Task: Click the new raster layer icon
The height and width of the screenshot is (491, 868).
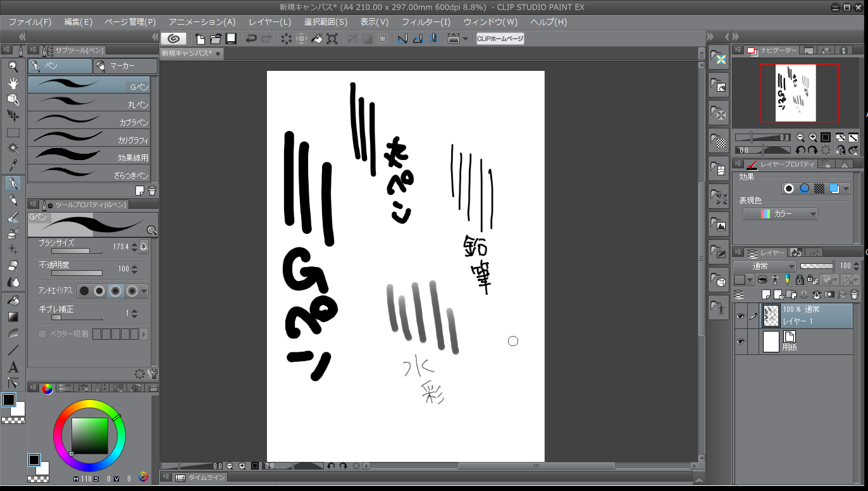Action: (766, 294)
